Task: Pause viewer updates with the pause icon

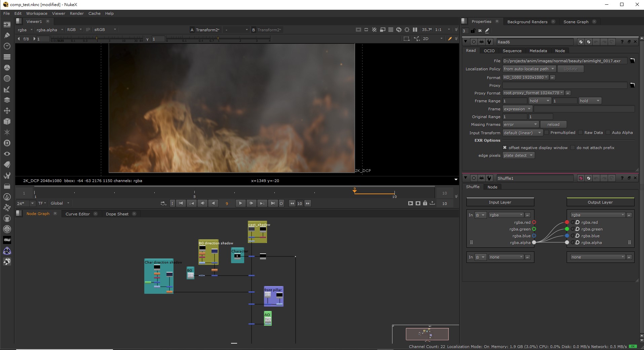Action: tap(415, 30)
